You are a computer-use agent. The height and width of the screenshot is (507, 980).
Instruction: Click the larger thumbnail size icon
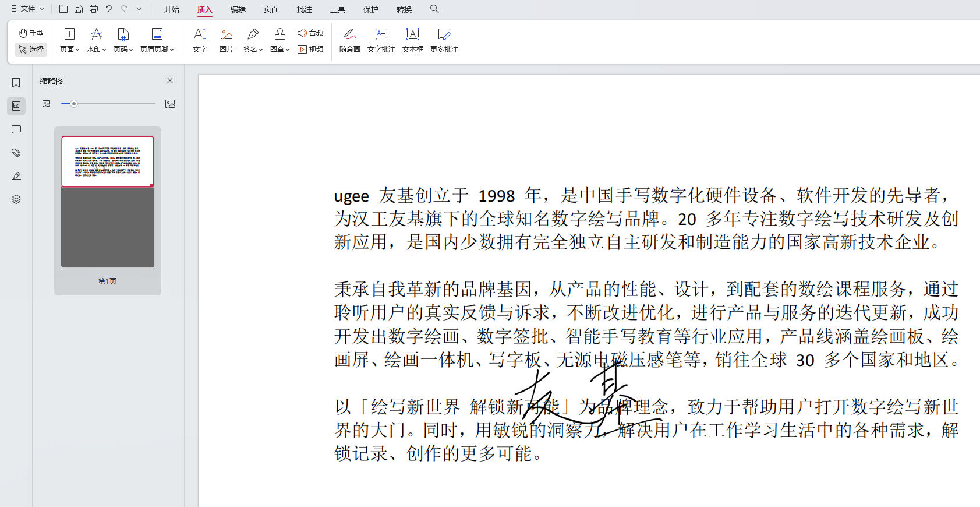[x=170, y=104]
